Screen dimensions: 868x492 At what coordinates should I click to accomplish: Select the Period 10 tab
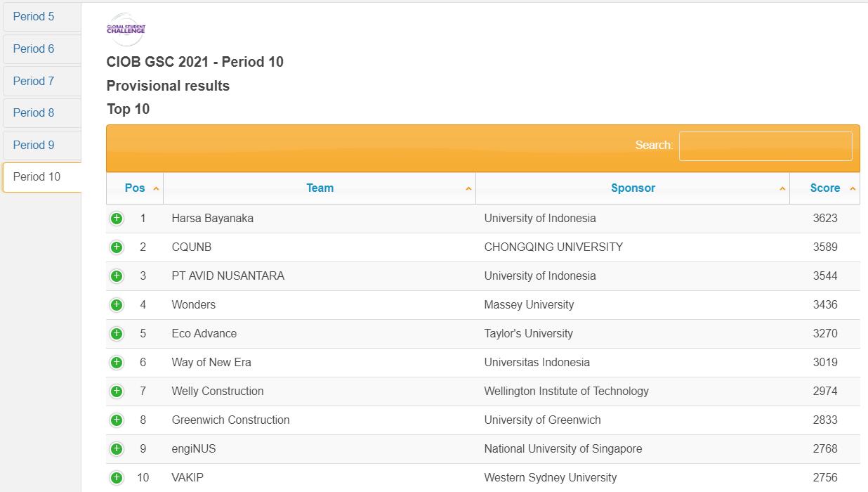(x=42, y=177)
